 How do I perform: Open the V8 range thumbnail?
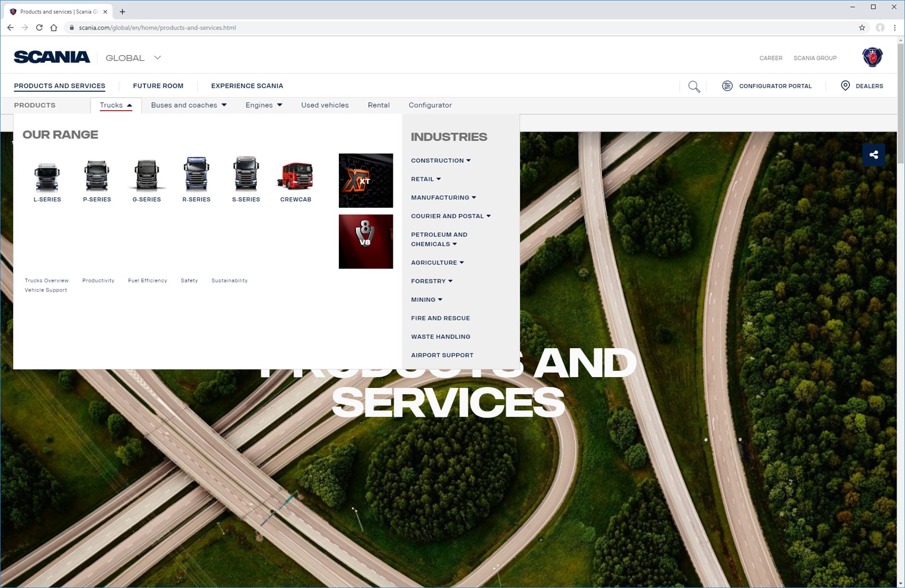(365, 242)
